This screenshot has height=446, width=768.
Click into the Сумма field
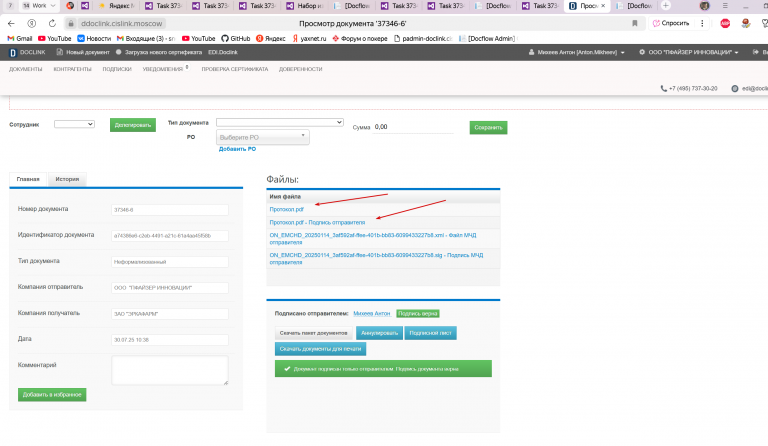(413, 127)
